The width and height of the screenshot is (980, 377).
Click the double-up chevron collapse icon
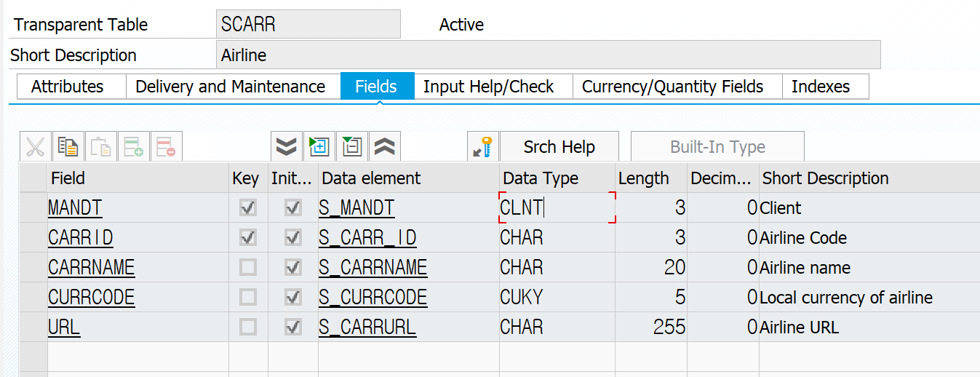(384, 147)
